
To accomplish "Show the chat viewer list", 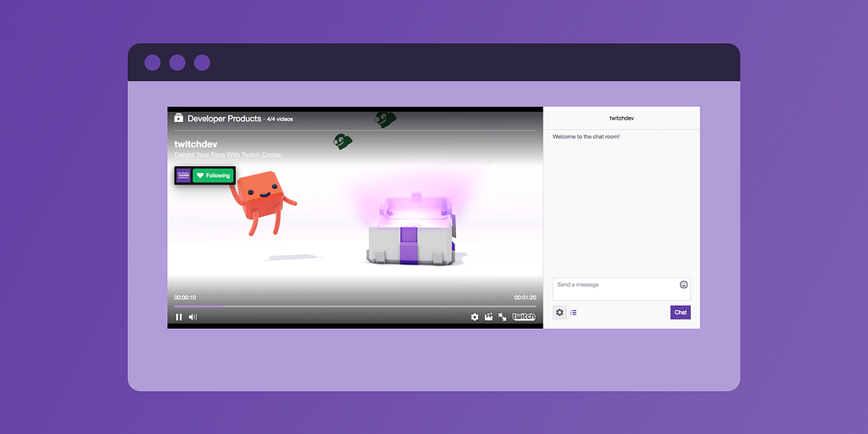I will (574, 313).
